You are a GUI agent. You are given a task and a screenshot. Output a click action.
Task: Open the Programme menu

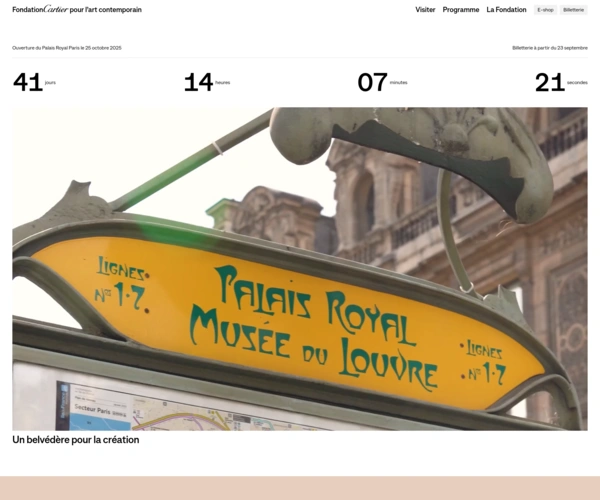coord(461,9)
